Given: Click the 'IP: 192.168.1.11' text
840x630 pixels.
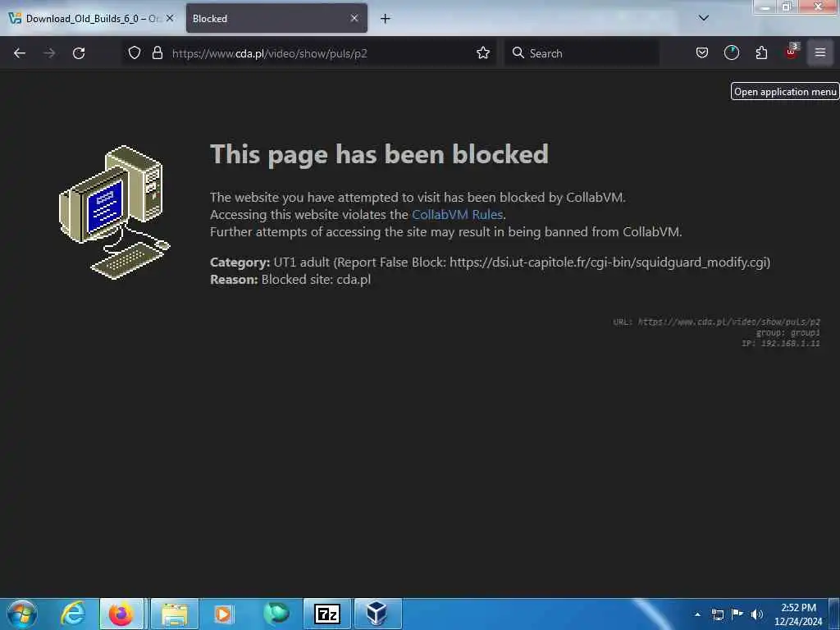Looking at the screenshot, I should [781, 344].
